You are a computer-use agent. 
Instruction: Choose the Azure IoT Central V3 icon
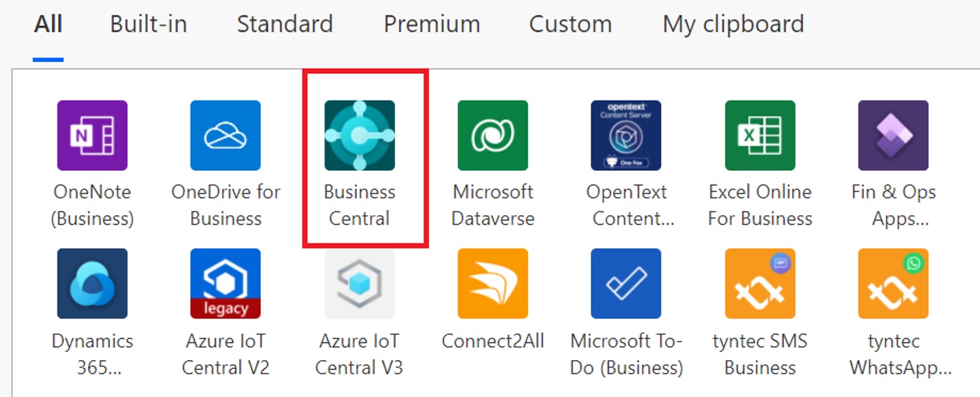[x=359, y=284]
